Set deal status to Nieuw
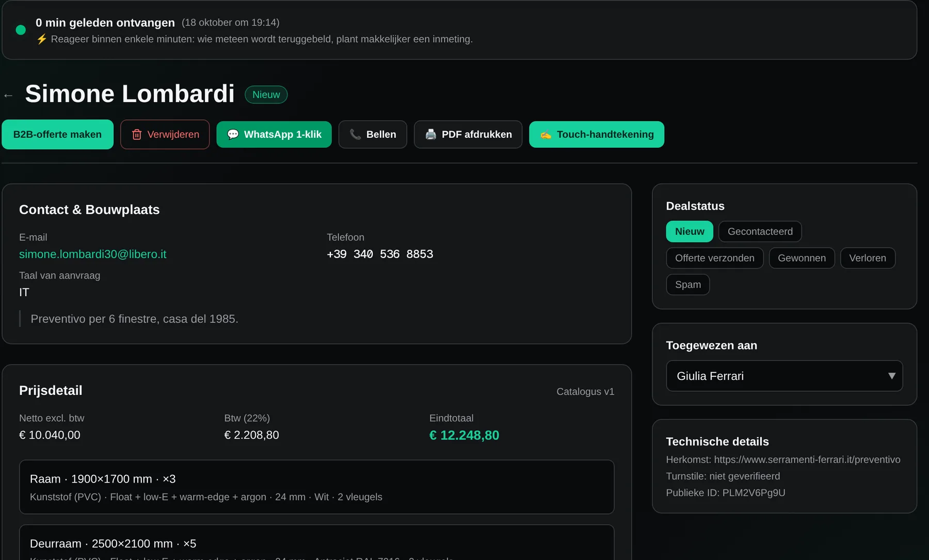Viewport: 929px width, 560px height. pos(690,232)
